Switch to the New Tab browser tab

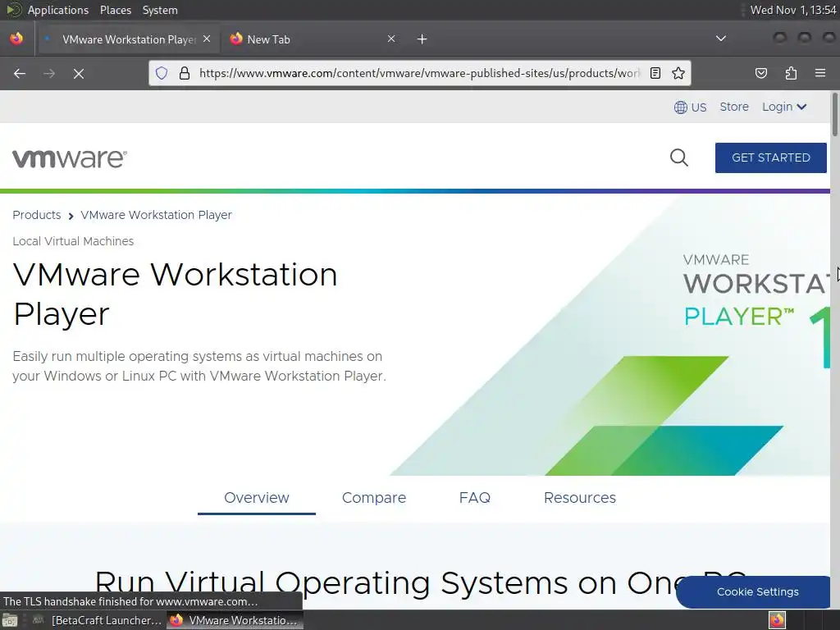coord(313,39)
